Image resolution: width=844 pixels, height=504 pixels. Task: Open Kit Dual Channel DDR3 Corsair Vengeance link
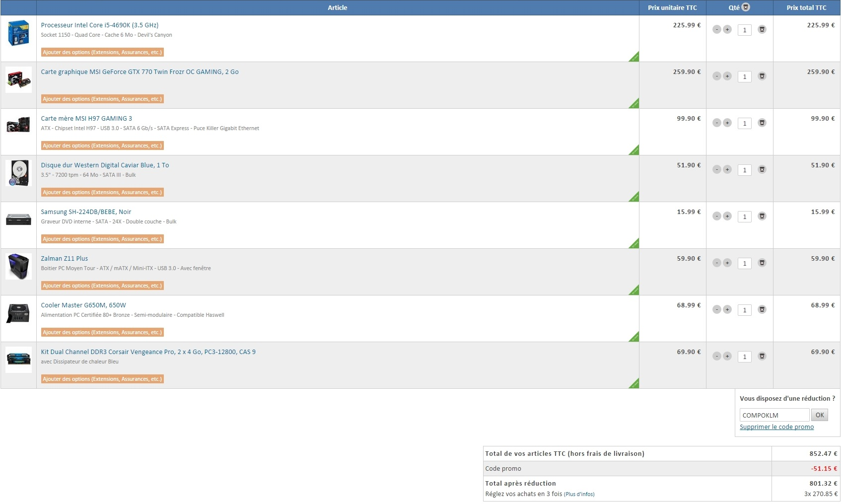pos(148,352)
